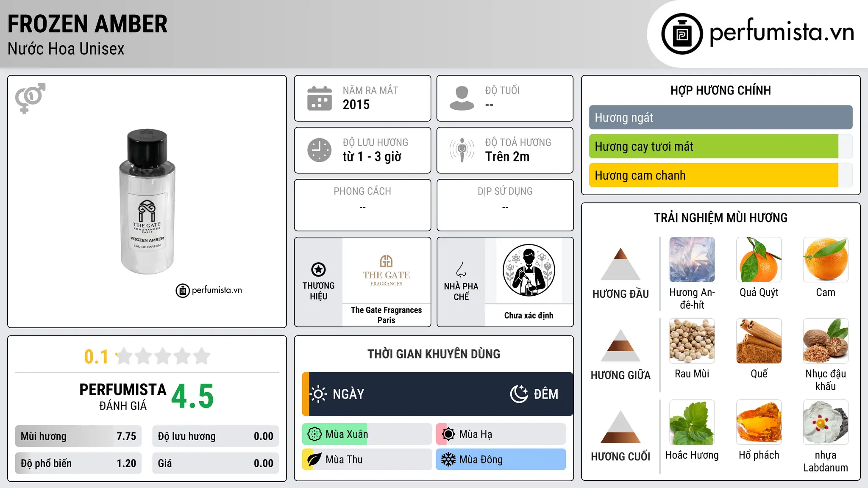The width and height of the screenshot is (868, 488).
Task: Select the Cam orange note image
Action: pyautogui.click(x=826, y=260)
